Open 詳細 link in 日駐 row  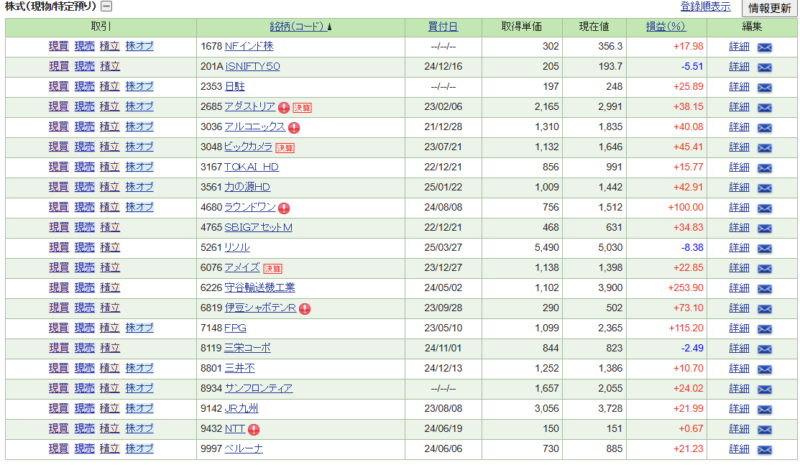[739, 86]
